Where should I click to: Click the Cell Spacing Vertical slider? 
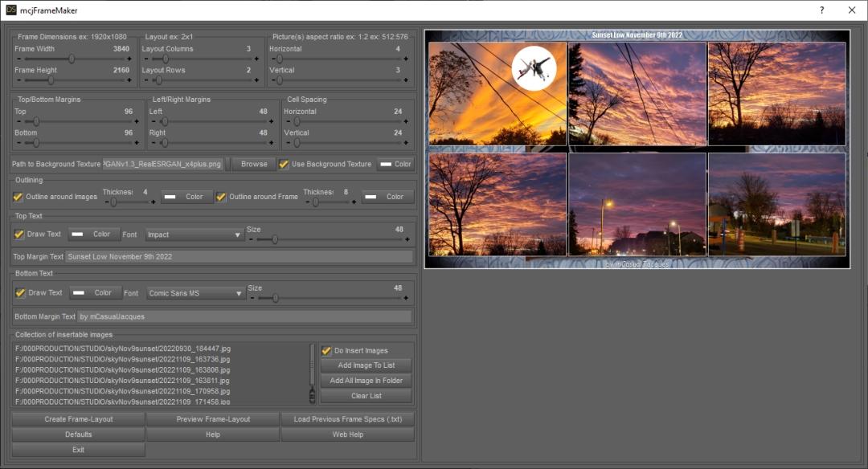coord(347,143)
